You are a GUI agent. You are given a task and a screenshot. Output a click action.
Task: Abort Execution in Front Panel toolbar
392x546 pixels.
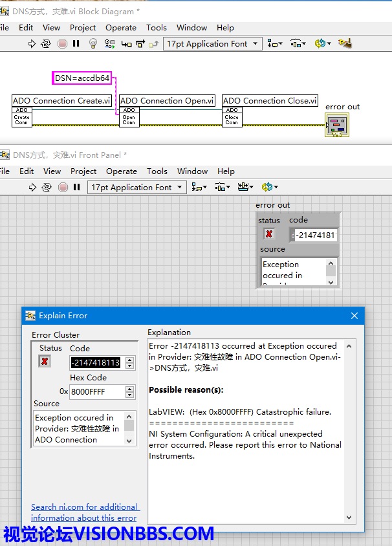point(63,188)
